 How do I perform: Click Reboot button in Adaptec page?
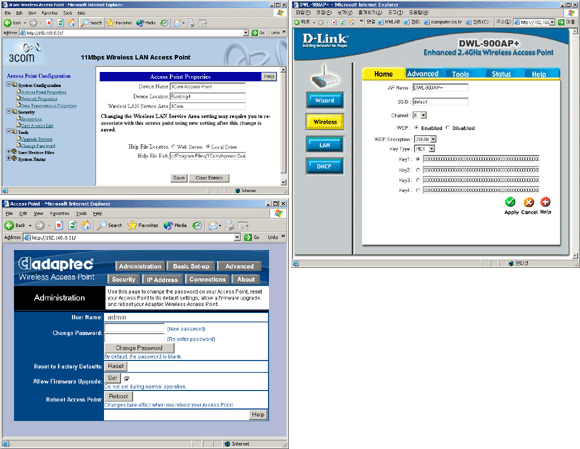[x=118, y=396]
